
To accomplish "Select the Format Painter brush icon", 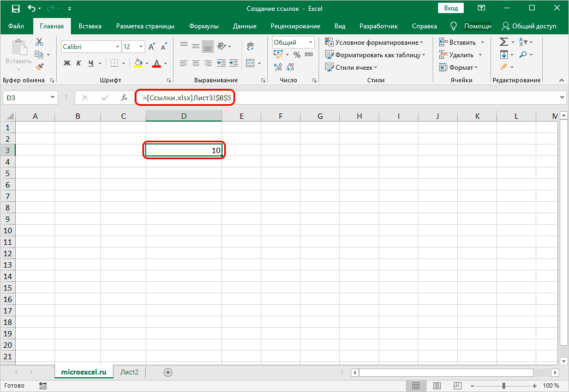I will pyautogui.click(x=39, y=67).
